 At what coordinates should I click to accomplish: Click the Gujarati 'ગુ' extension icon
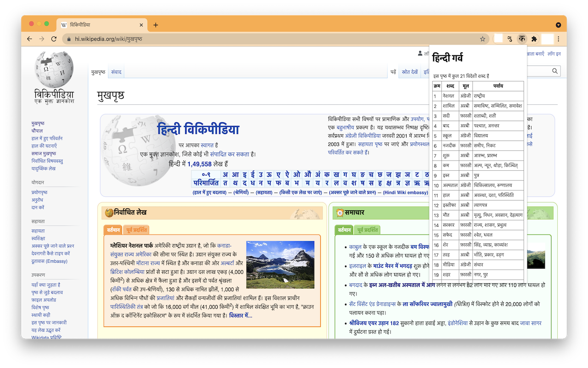tap(510, 39)
